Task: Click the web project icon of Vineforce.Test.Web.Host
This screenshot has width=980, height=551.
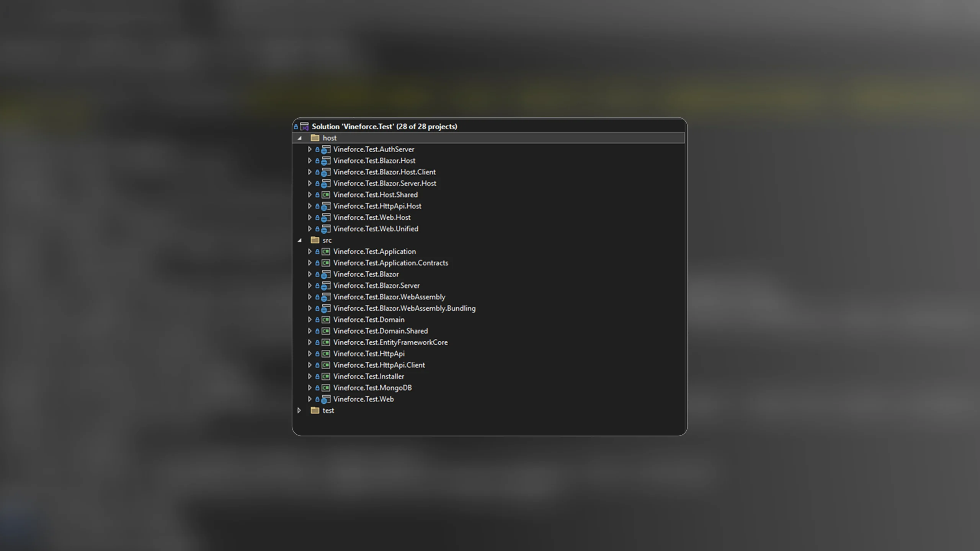Action: (326, 218)
